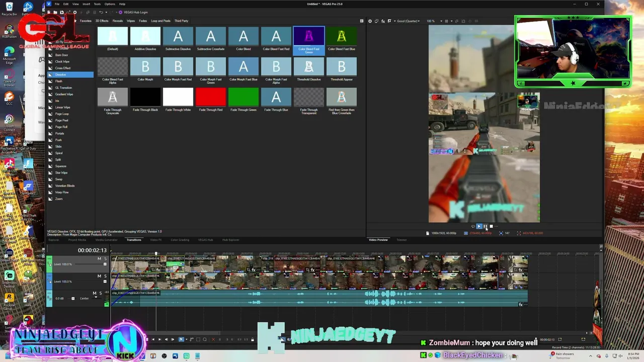Open Event FX on first video clip

(x=158, y=270)
